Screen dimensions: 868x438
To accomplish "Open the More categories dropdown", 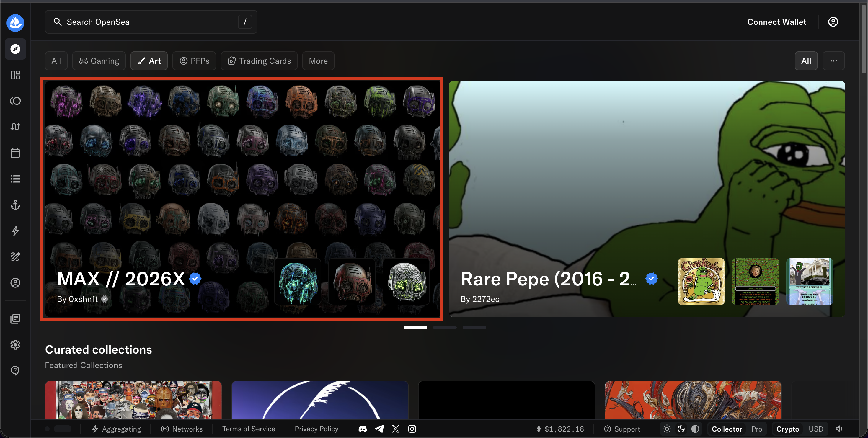I will click(318, 61).
